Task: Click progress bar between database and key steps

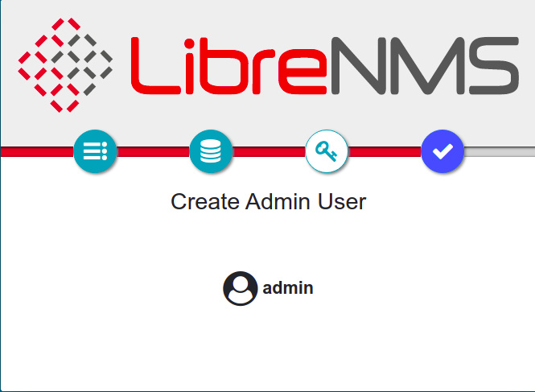Action: click(x=269, y=151)
